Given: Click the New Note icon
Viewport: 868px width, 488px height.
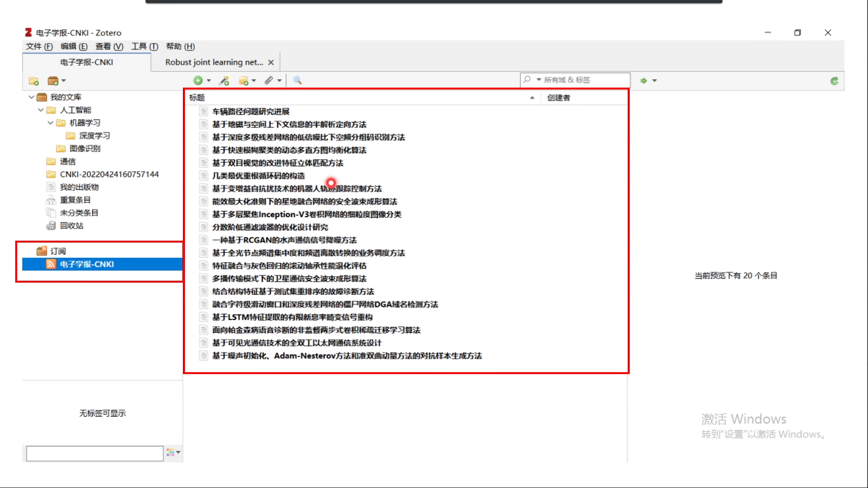Looking at the screenshot, I should 244,81.
